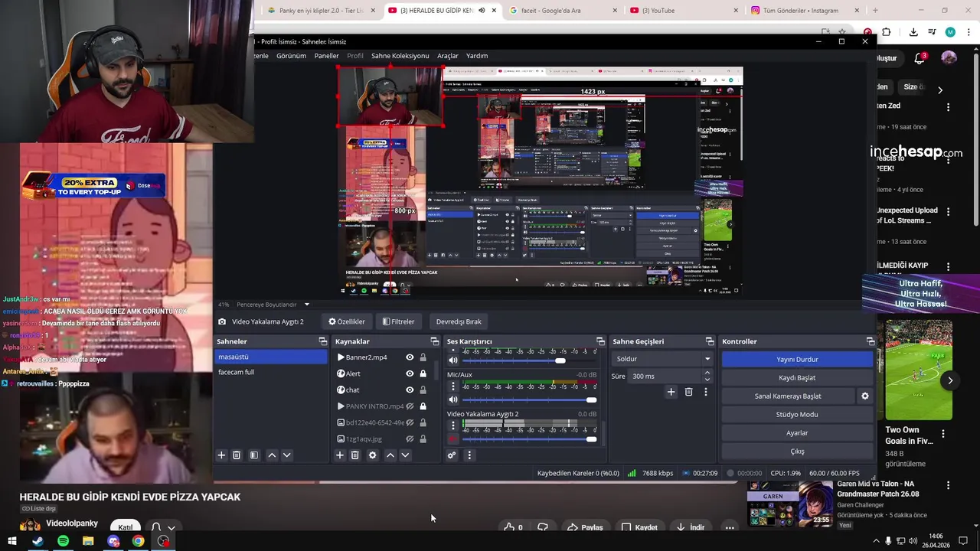Undock the Ses Karıştırıcı panel
The image size is (980, 551).
600,341
